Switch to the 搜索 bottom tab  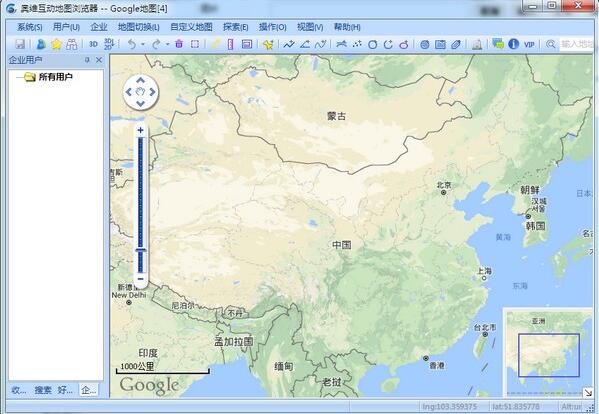[43, 390]
